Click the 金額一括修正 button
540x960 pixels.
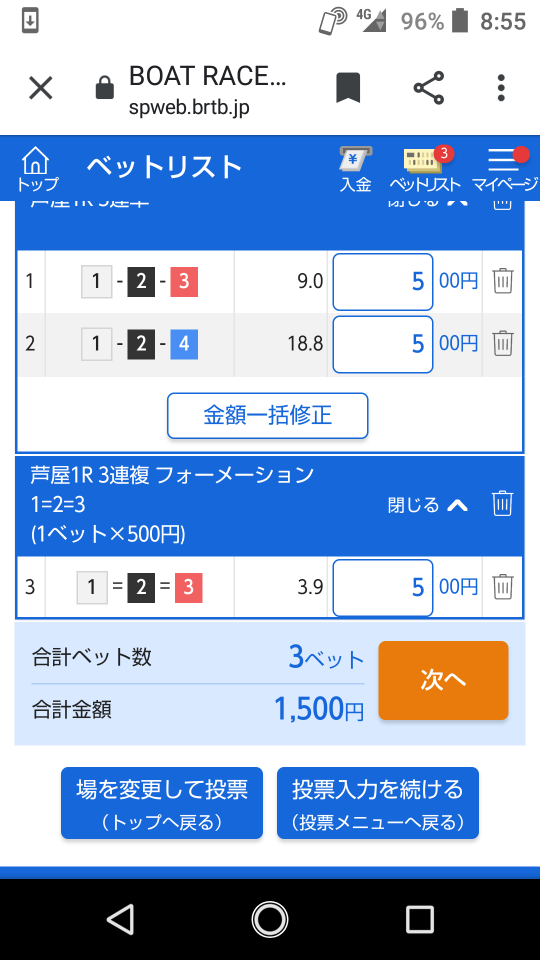click(x=268, y=416)
